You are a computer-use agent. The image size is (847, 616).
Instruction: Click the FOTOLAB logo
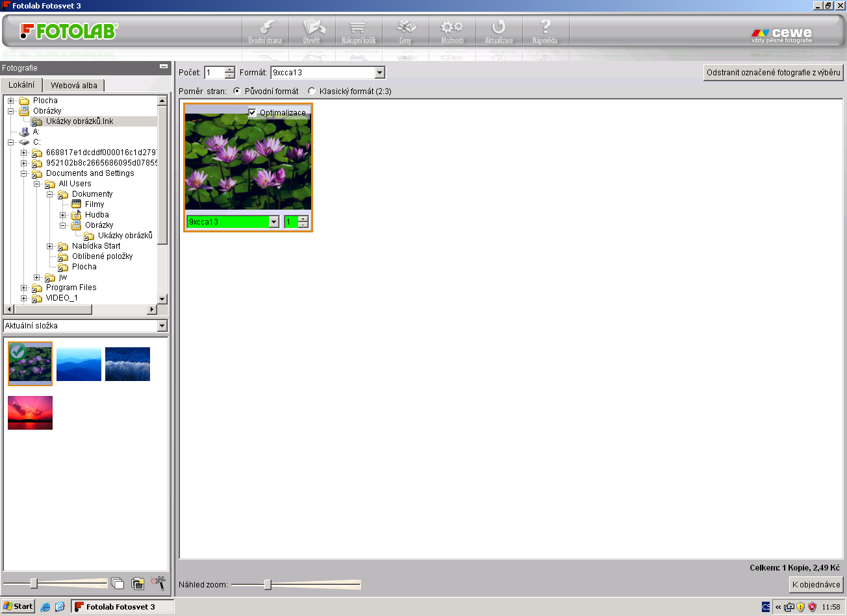pos(68,31)
